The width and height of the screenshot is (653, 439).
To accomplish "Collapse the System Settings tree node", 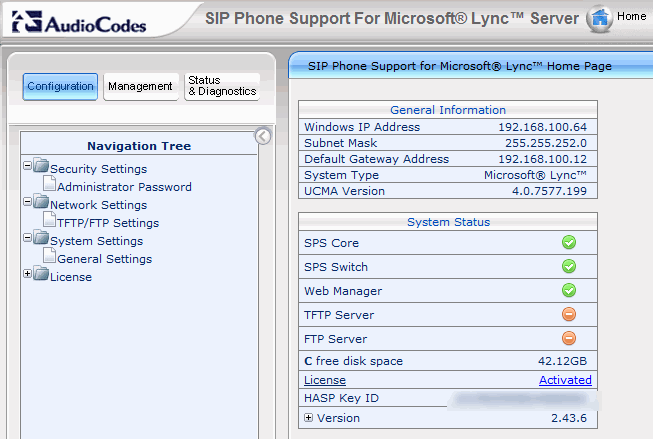I will [27, 238].
